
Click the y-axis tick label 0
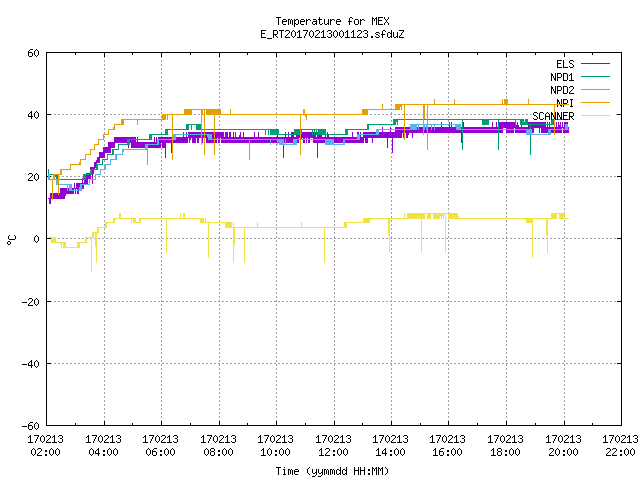point(37,240)
